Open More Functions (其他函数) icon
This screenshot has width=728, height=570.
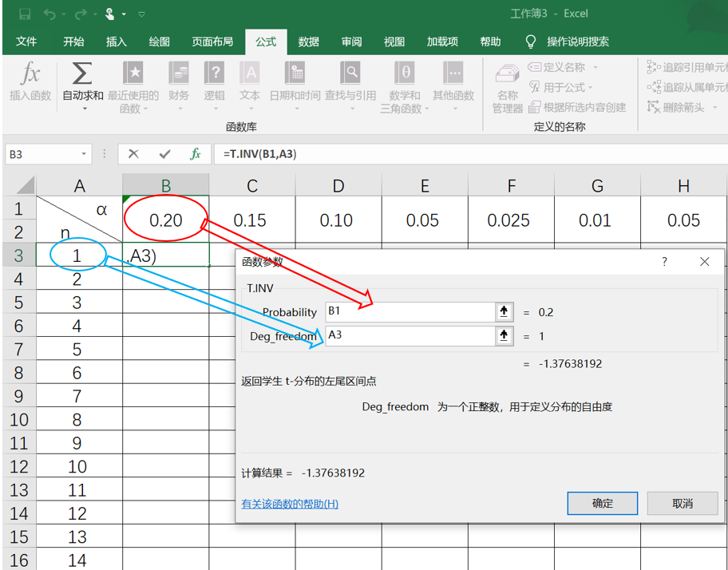click(x=453, y=73)
